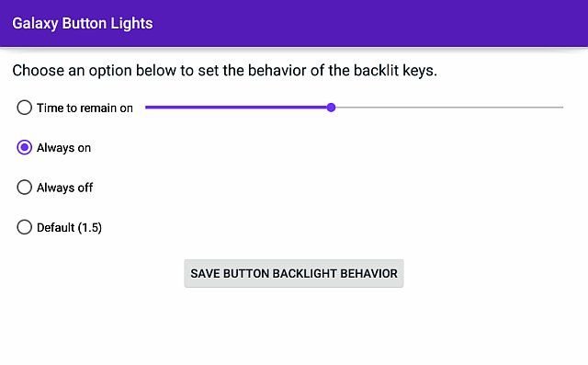Choose the "Always on" radio option
Image resolution: width=588 pixels, height=365 pixels.
(25, 147)
